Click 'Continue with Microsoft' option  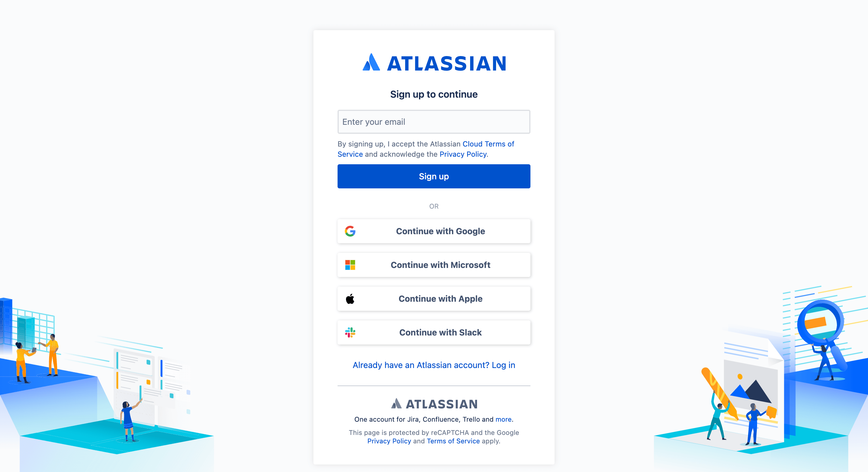[x=434, y=265]
